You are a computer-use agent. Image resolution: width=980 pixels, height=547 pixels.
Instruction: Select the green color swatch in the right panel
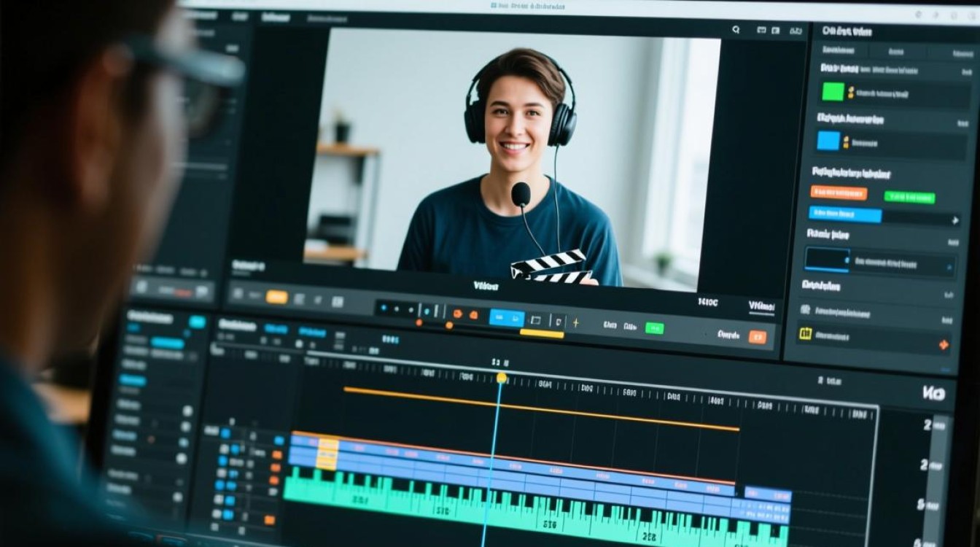point(833,92)
